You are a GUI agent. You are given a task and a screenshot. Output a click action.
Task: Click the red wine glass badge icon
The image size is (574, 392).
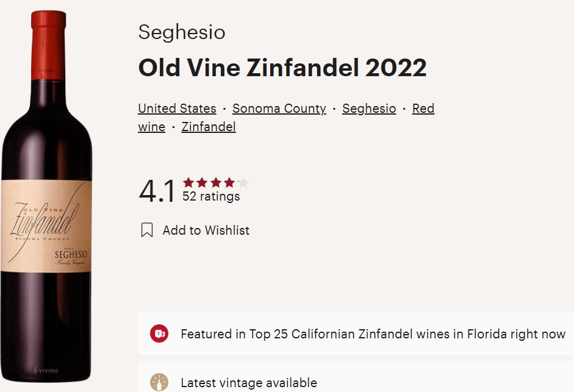159,334
